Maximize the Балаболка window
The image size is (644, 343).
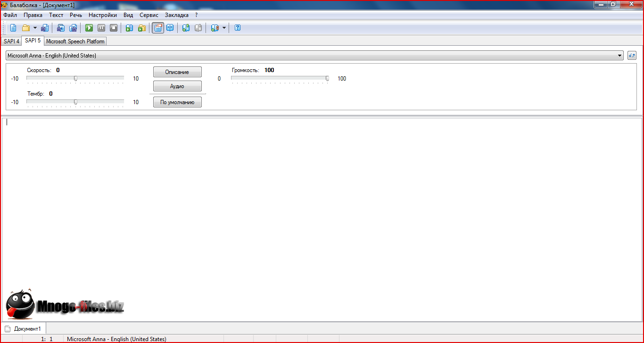tap(613, 4)
